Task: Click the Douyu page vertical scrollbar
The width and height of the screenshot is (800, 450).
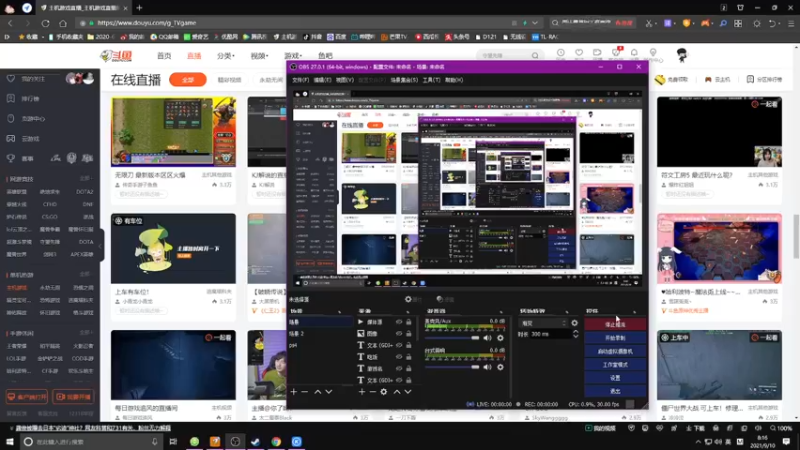Action: point(796,237)
